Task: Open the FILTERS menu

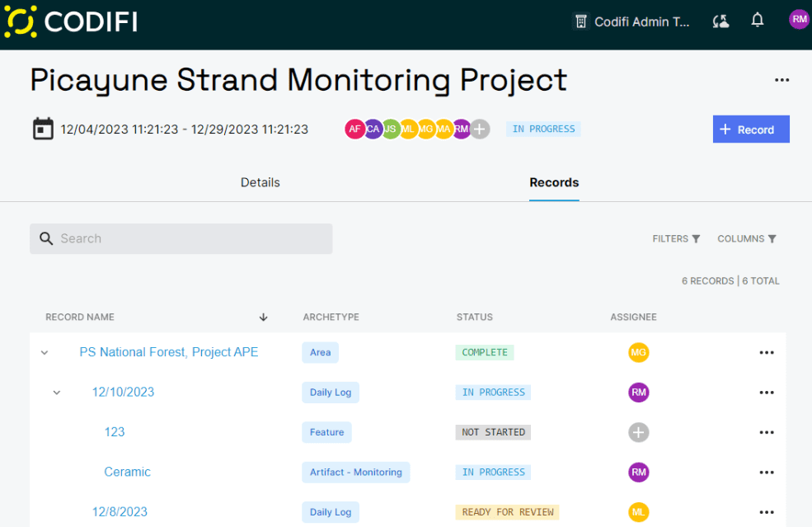Action: pyautogui.click(x=676, y=239)
